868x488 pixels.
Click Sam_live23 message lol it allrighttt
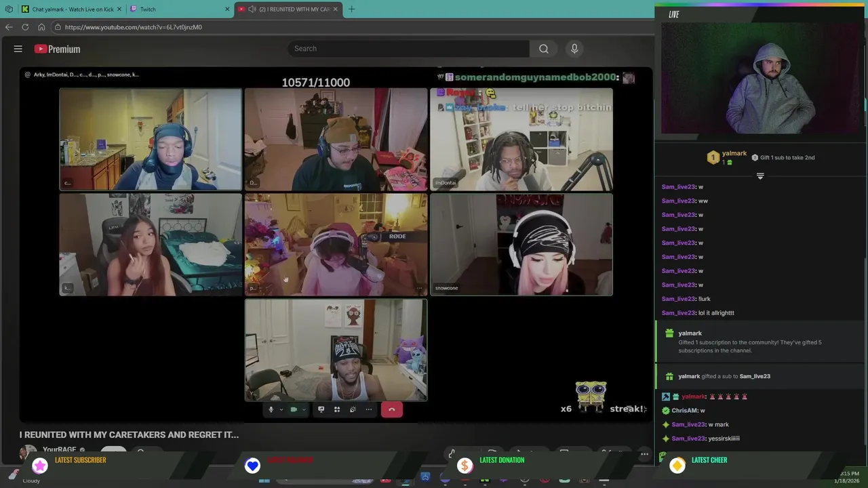(x=698, y=313)
